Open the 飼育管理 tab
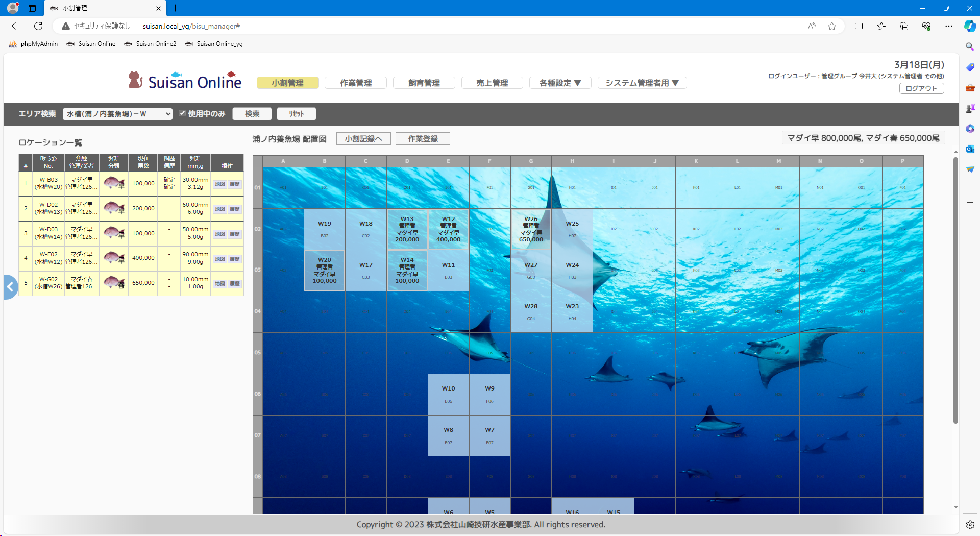 click(424, 83)
